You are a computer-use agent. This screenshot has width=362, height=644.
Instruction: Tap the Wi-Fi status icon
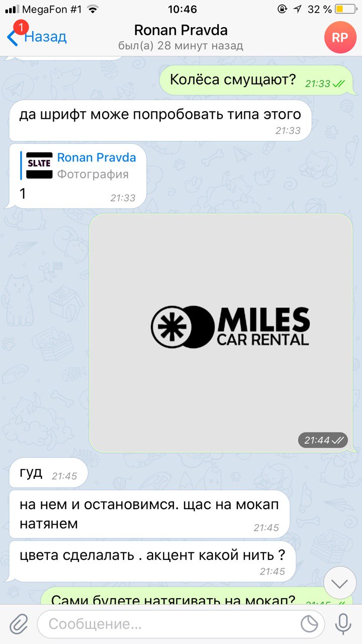(93, 9)
